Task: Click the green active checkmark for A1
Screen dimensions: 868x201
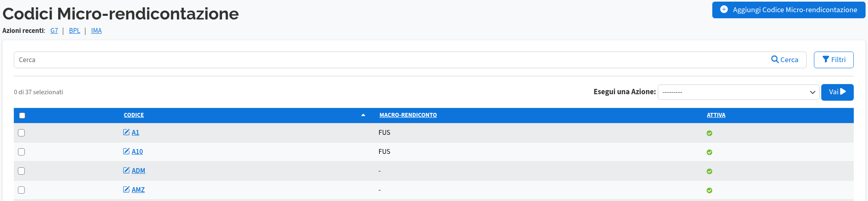Action: [x=709, y=133]
